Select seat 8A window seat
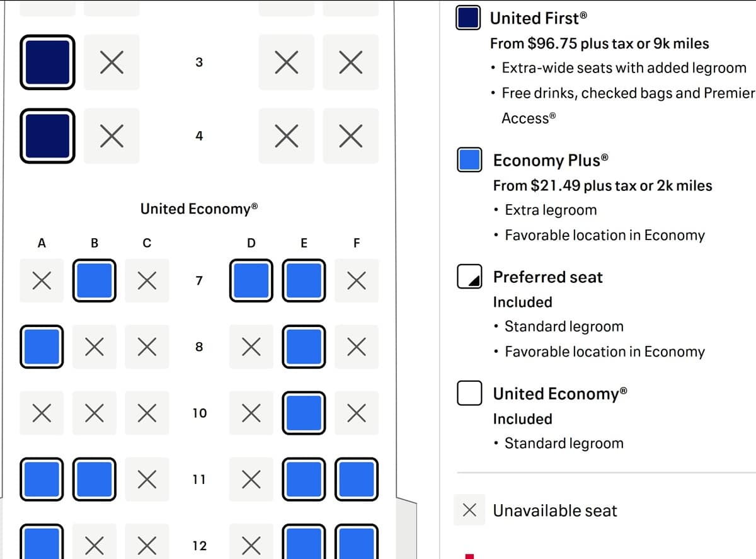Viewport: 756px width, 559px height. pyautogui.click(x=42, y=346)
